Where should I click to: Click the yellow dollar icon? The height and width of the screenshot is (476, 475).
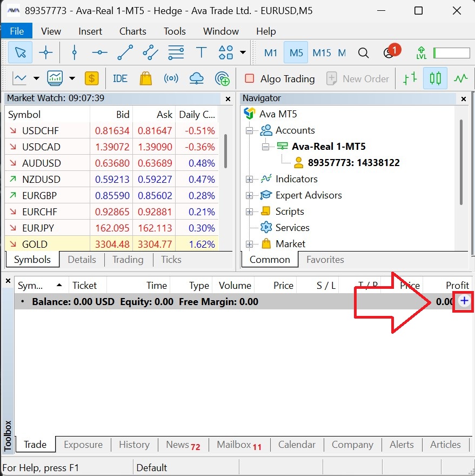click(92, 78)
